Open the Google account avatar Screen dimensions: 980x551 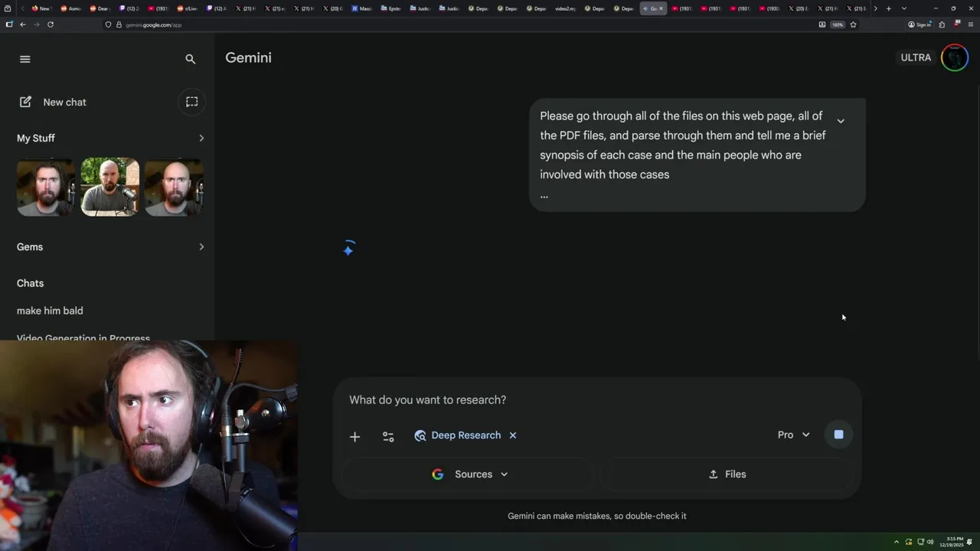pos(955,57)
